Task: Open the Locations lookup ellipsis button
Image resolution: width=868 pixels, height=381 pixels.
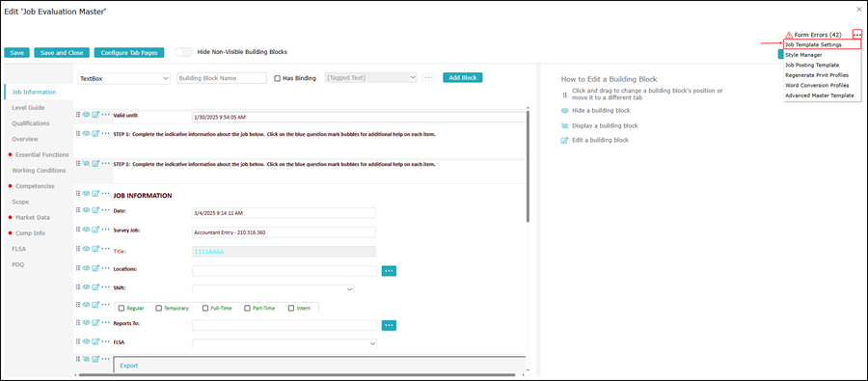Action: pyautogui.click(x=389, y=270)
